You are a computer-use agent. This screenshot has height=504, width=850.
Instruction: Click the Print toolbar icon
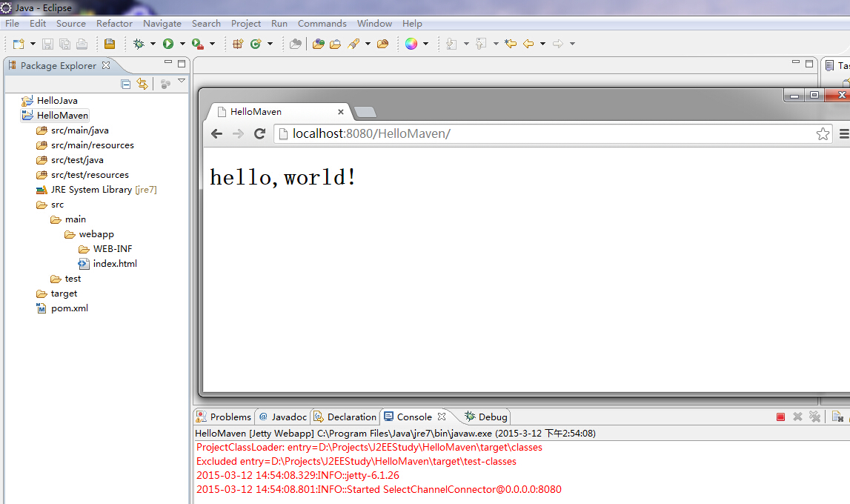pyautogui.click(x=82, y=44)
